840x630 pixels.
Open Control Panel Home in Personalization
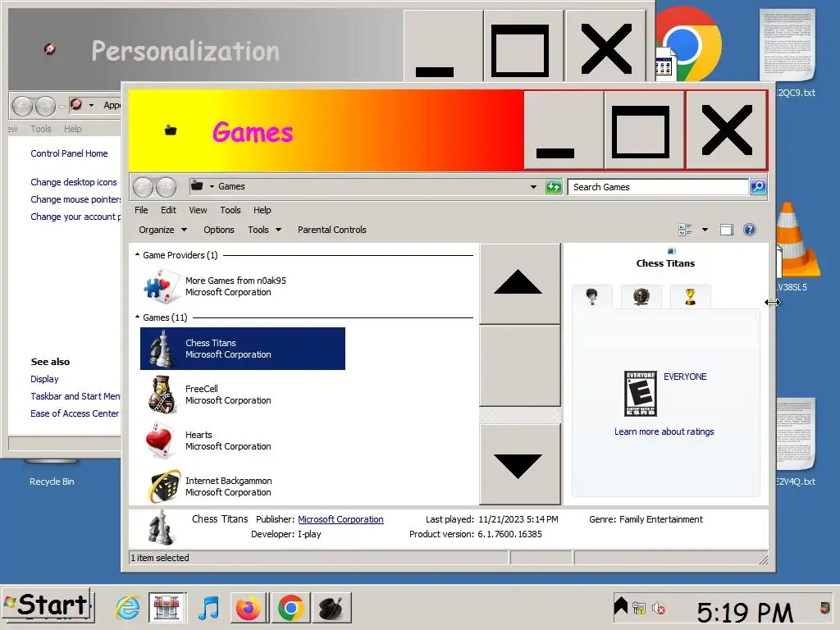[69, 153]
